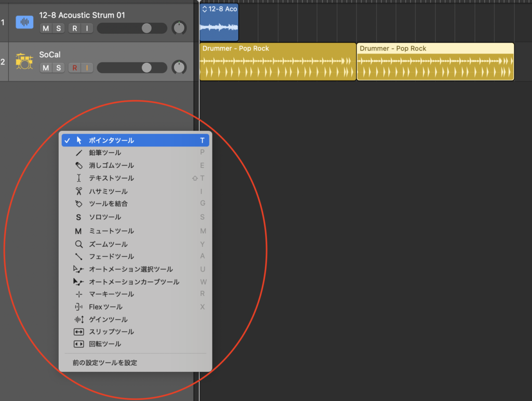Choose the eraser tool icon
Image resolution: width=532 pixels, height=401 pixels.
79,166
